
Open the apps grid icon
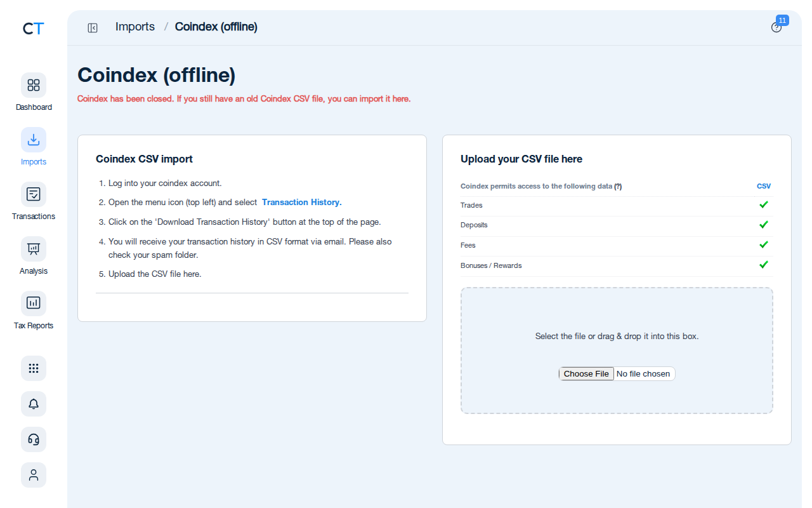pos(34,368)
